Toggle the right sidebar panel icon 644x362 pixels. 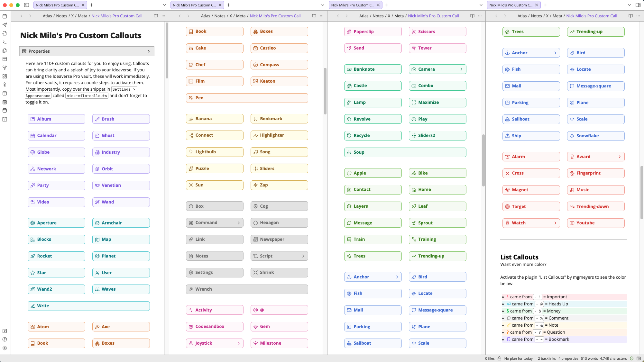click(638, 5)
